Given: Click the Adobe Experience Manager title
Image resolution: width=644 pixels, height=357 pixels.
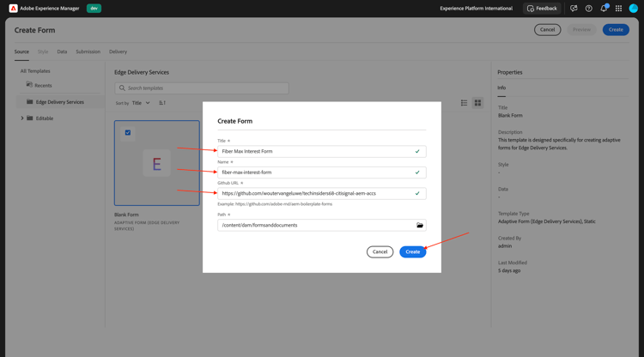Looking at the screenshot, I should point(50,9).
